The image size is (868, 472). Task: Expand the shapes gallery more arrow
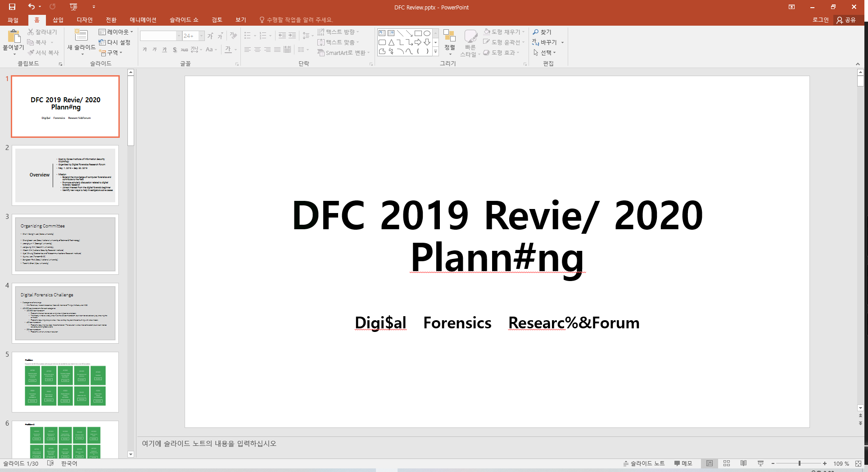435,52
